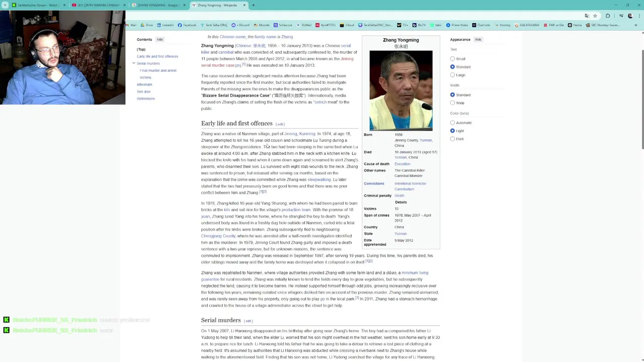Select Light color mode
Screen dimensions: 644x362
[452, 131]
